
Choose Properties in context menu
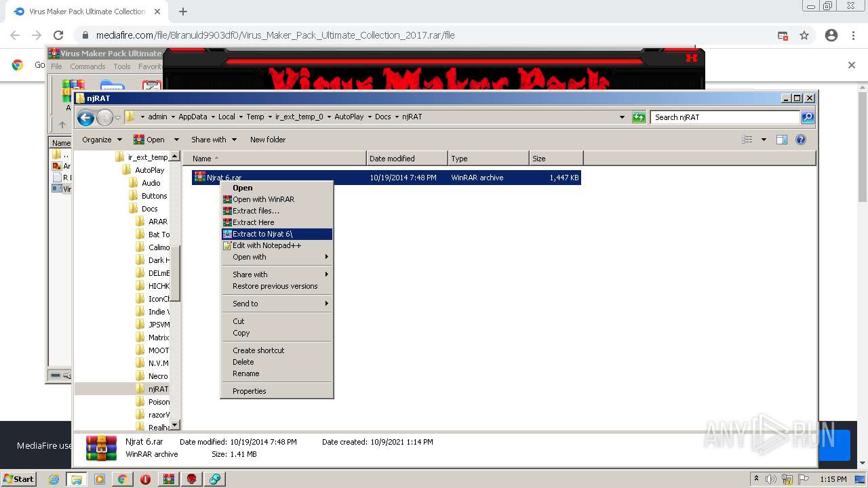277,391
